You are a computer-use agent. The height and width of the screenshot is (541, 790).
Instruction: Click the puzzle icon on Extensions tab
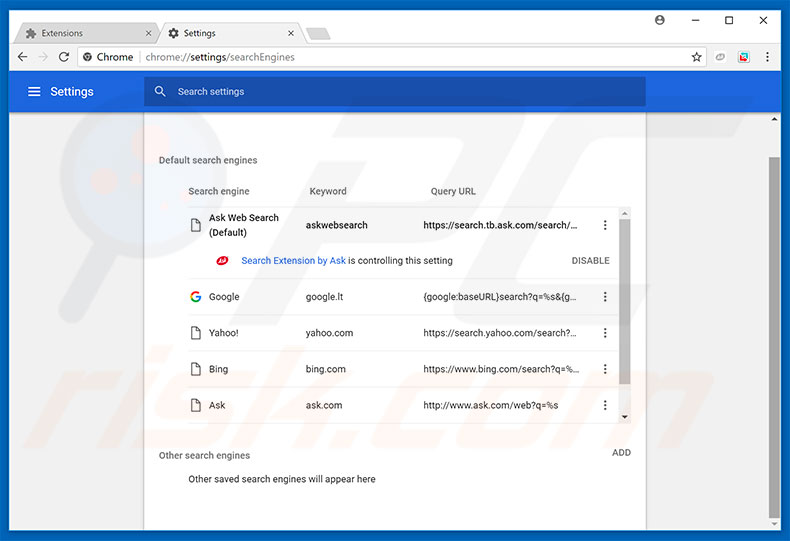click(x=31, y=33)
